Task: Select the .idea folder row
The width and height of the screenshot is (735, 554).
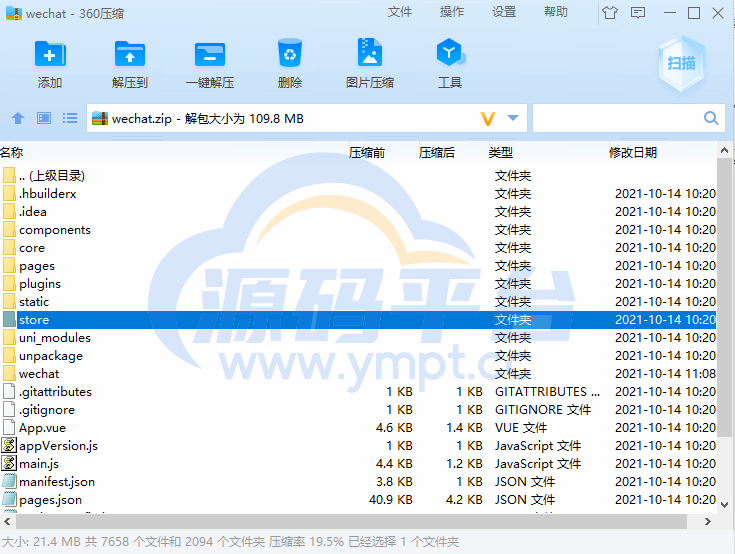Action: [x=359, y=212]
